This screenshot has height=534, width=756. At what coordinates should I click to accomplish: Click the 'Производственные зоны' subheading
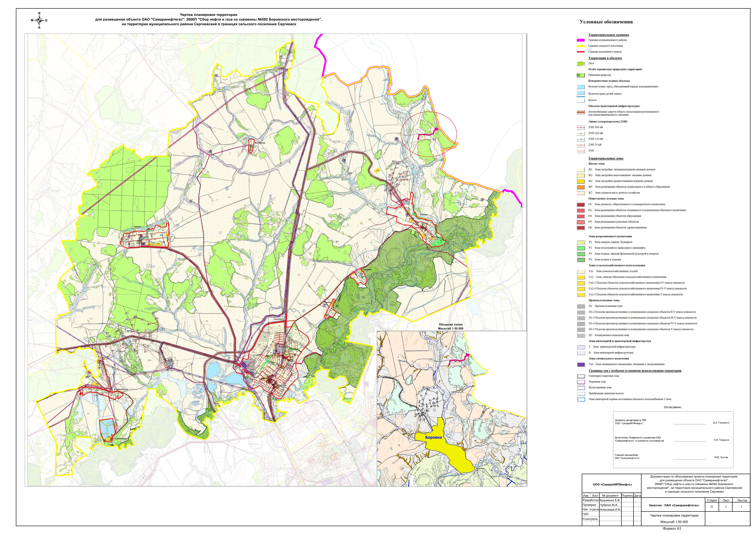point(604,300)
